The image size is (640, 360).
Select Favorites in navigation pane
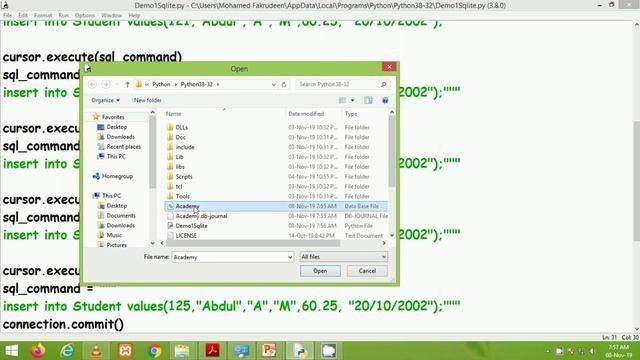coord(113,117)
